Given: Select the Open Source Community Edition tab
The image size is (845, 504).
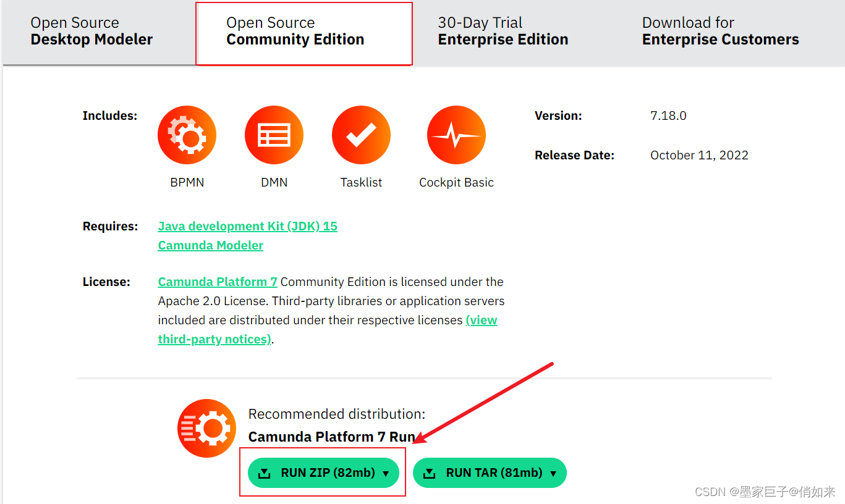Looking at the screenshot, I should (x=295, y=31).
